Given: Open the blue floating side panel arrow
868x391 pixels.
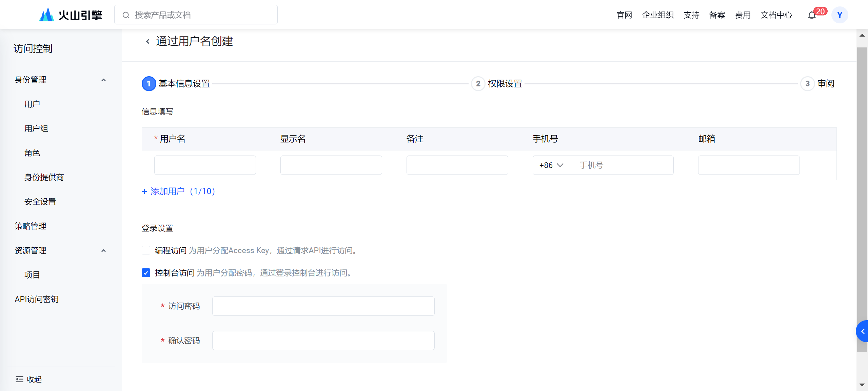Looking at the screenshot, I should [x=863, y=331].
